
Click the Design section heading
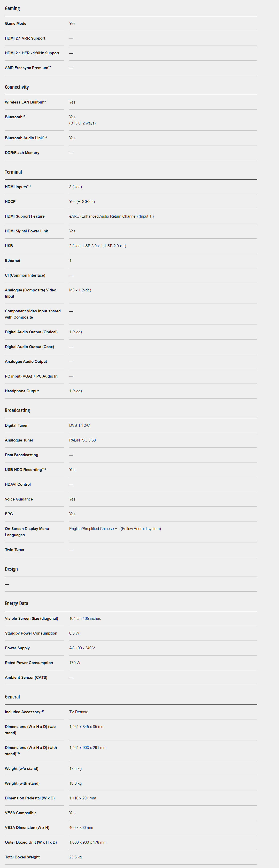point(11,569)
